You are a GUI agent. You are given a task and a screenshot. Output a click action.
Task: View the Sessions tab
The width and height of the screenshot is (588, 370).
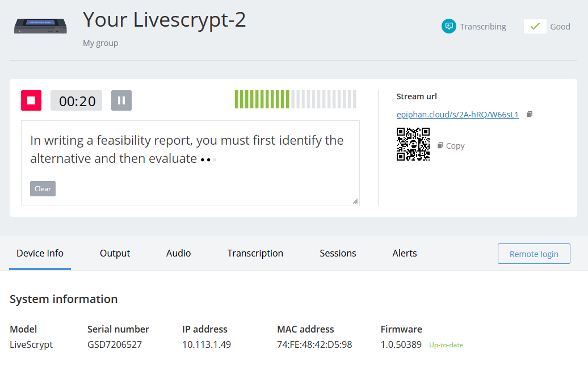coord(338,253)
